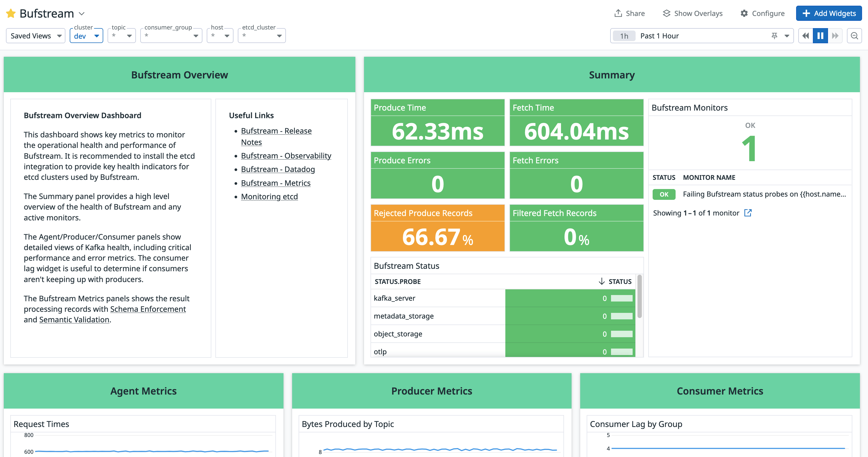Step time window backward
The height and width of the screenshot is (457, 868).
[806, 36]
